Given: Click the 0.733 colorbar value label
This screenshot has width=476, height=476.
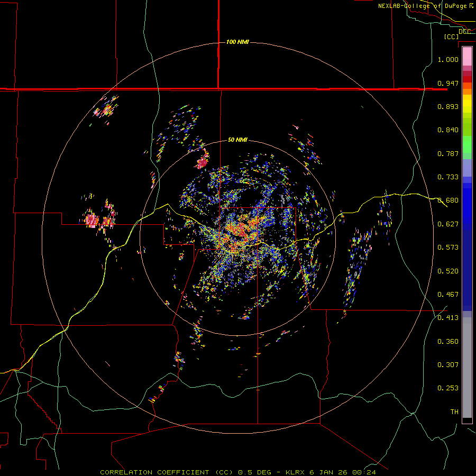Looking at the screenshot, I should 448,177.
